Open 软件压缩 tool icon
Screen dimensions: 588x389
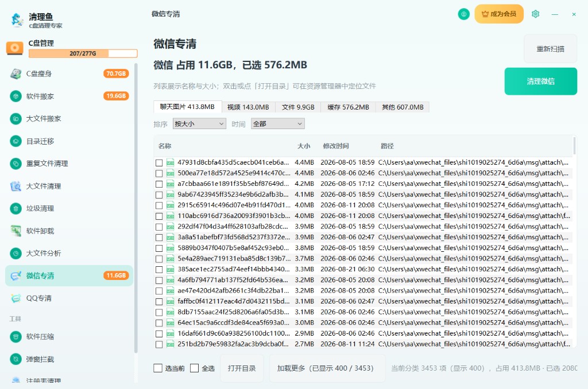[x=16, y=337]
